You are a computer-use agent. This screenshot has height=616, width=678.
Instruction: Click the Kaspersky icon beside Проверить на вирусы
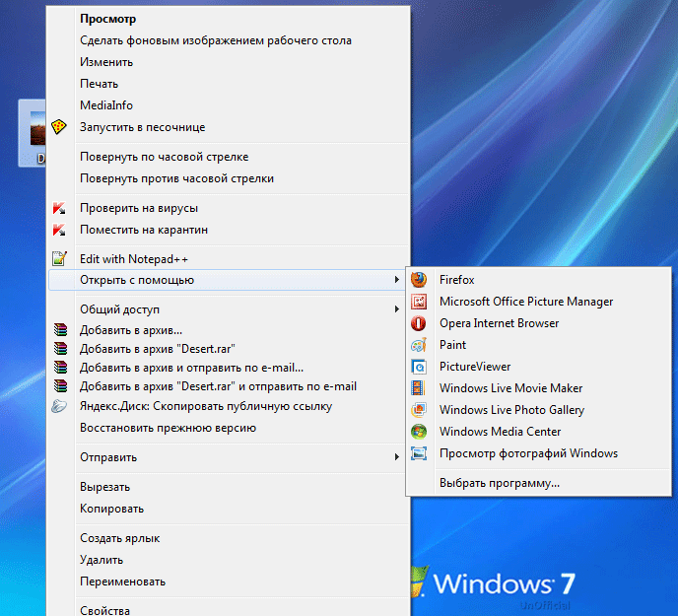coord(60,209)
